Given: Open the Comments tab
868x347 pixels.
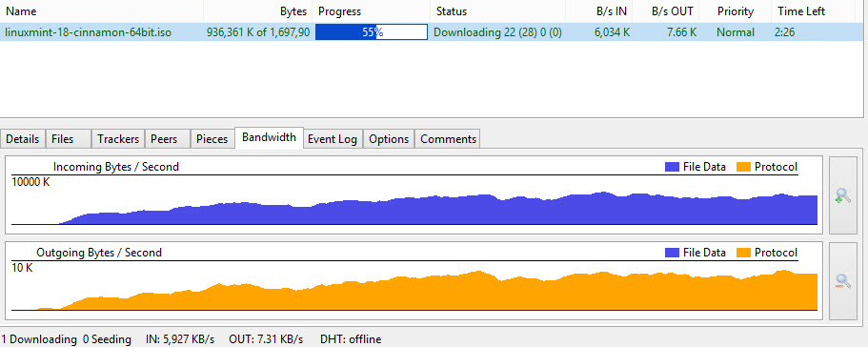Looking at the screenshot, I should pyautogui.click(x=448, y=139).
